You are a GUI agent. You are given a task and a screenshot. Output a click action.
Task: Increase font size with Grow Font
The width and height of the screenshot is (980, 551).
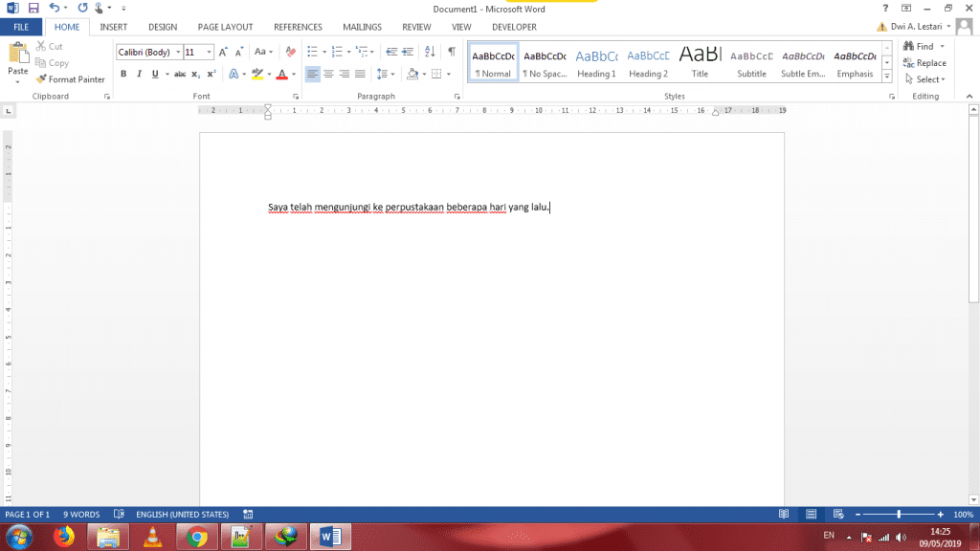(x=224, y=52)
